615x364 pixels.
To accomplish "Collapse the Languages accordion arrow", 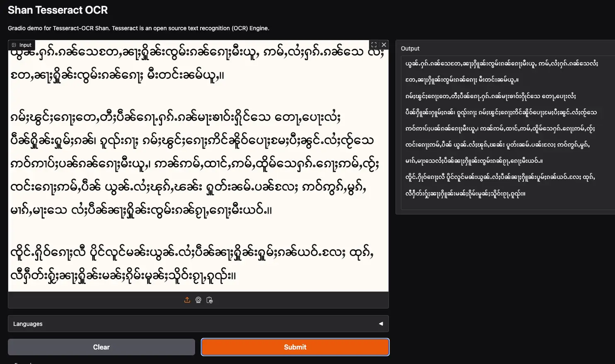I will [x=381, y=324].
